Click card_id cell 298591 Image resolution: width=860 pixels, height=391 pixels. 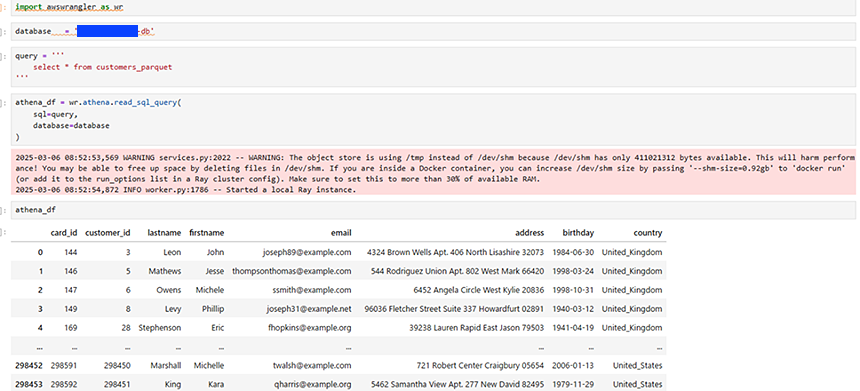point(64,365)
